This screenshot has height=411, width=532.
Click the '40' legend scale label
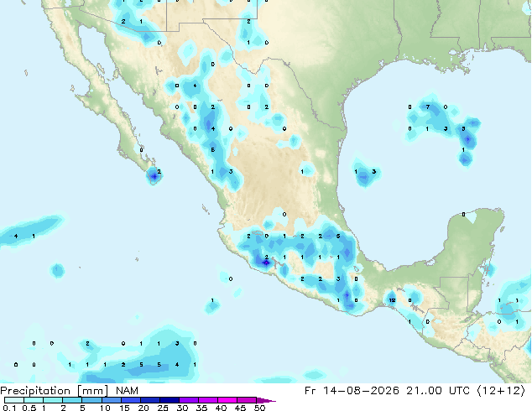(221, 408)
